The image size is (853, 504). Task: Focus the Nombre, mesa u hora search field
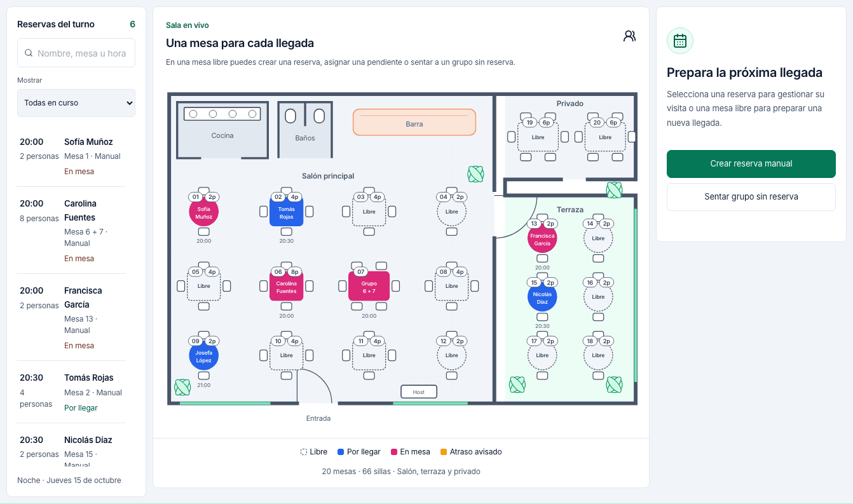pos(76,53)
